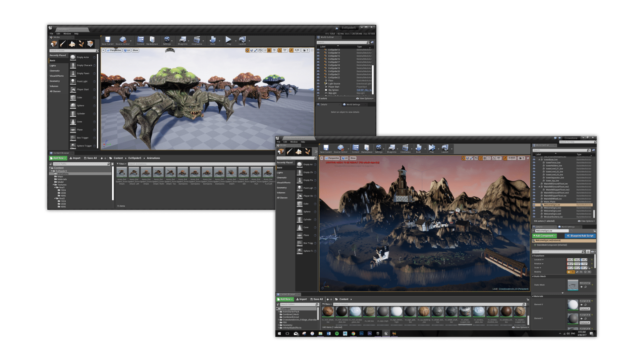The width and height of the screenshot is (644, 362).
Task: Toggle grid snapping in Crowstone viewport
Action: [x=485, y=158]
